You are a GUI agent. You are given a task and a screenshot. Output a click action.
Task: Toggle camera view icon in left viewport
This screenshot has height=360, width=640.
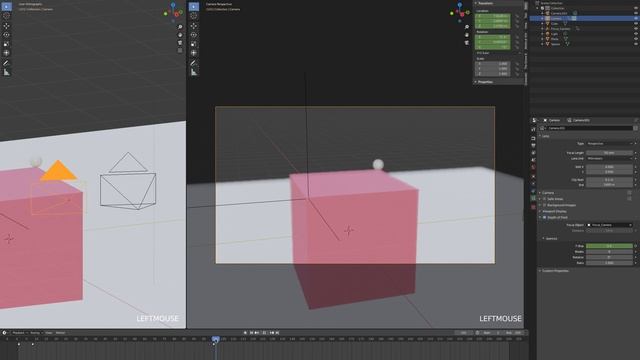(180, 42)
